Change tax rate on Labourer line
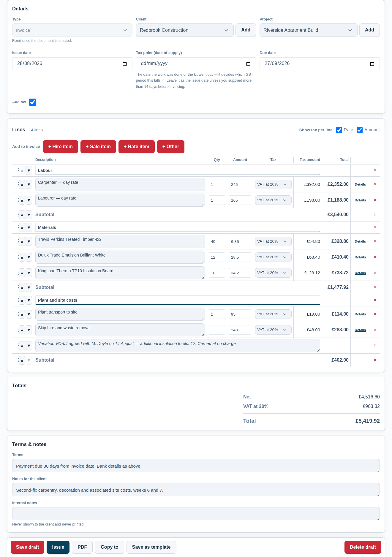The width and height of the screenshot is (392, 557). click(273, 200)
